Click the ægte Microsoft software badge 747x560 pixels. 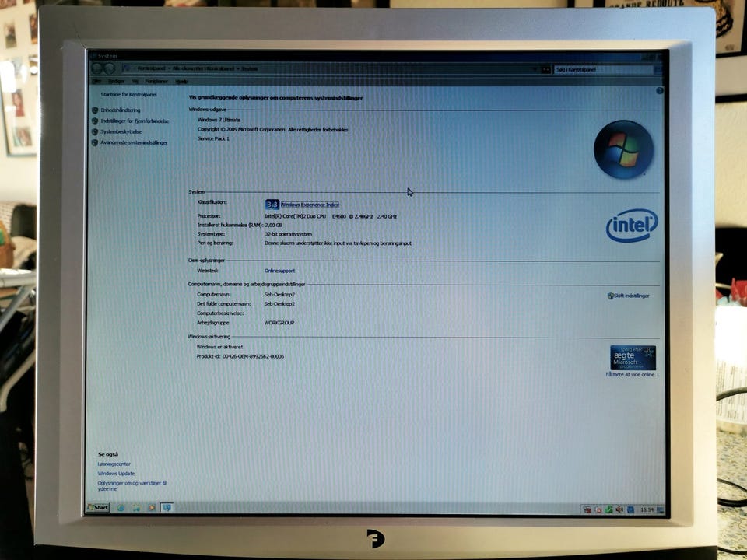click(x=633, y=358)
